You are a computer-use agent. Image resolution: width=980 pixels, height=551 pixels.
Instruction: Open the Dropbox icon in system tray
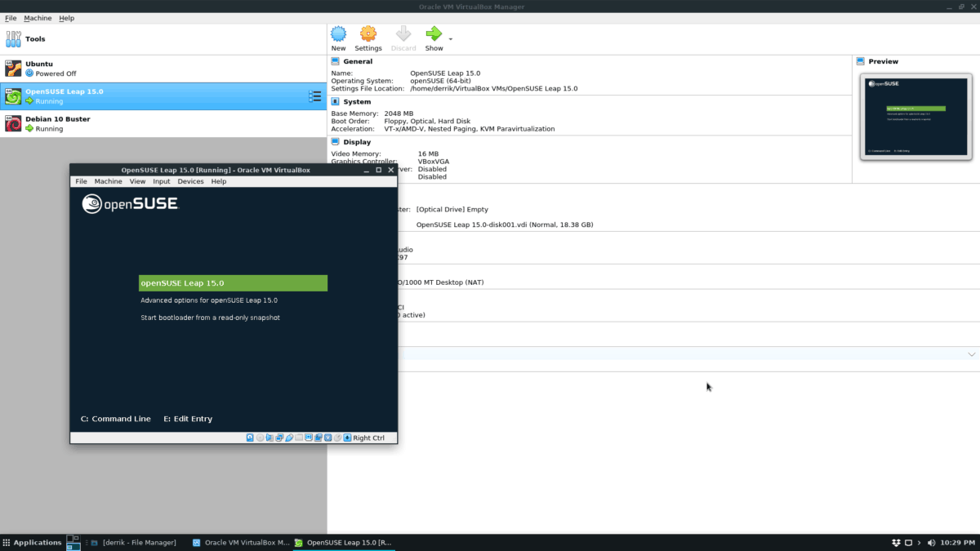pos(895,542)
